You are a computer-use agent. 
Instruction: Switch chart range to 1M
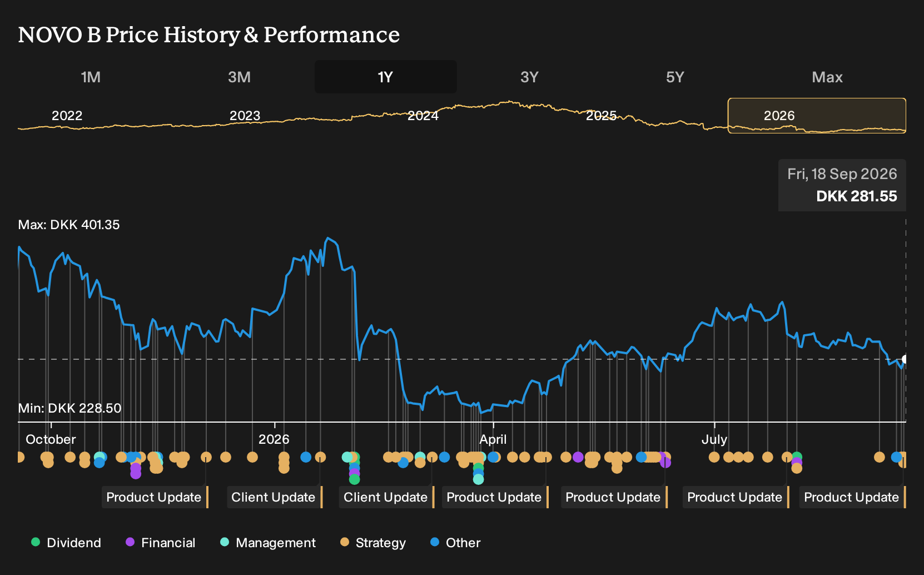pos(91,77)
